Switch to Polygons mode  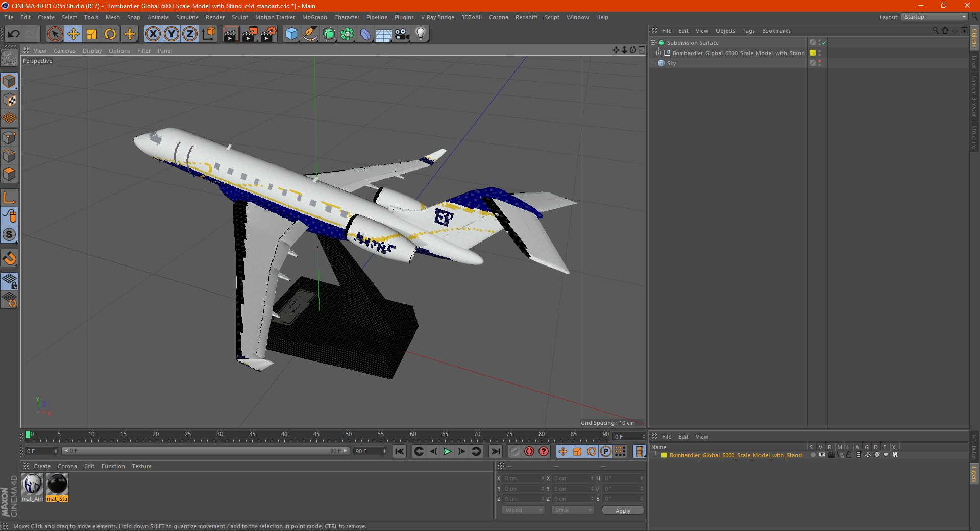coord(10,174)
